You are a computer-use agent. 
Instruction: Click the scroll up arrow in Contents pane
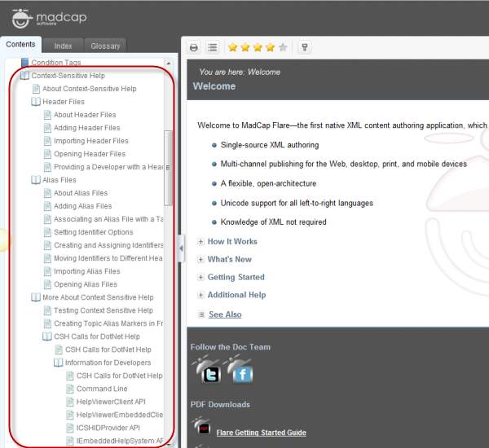point(169,64)
